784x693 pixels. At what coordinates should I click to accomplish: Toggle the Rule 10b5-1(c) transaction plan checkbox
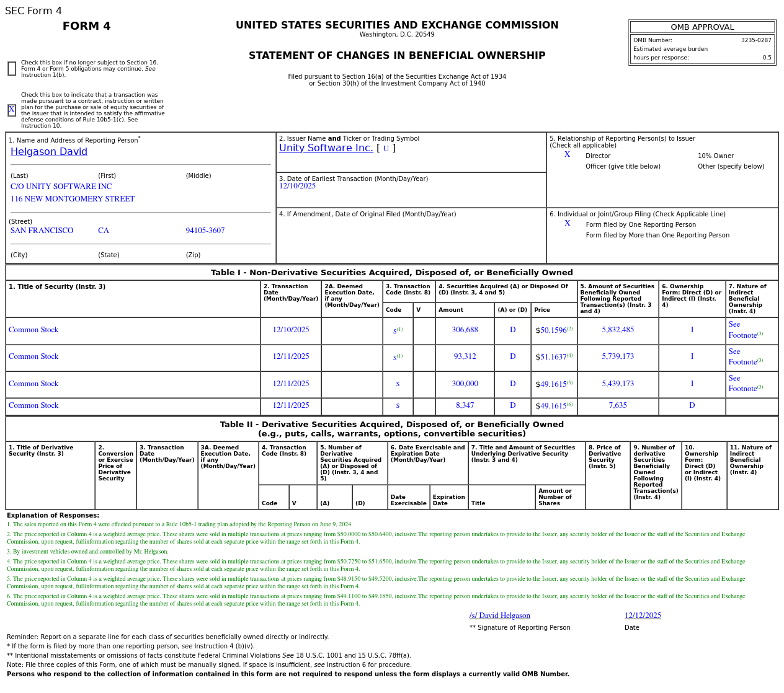tap(12, 110)
